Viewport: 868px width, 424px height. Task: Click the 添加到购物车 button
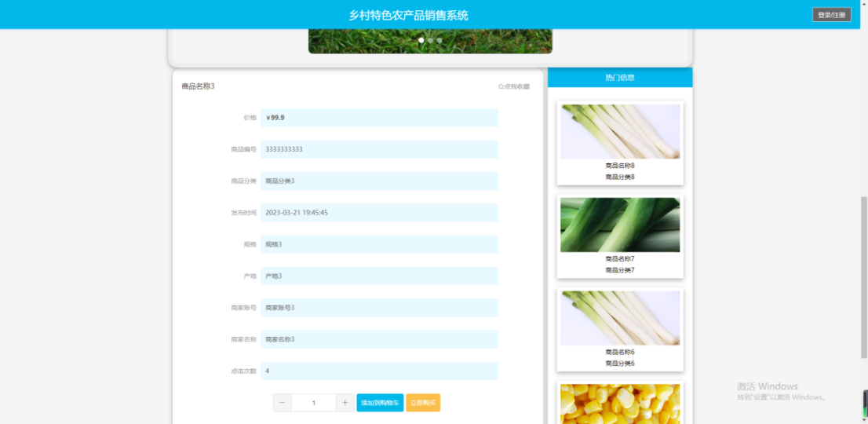[x=380, y=403]
